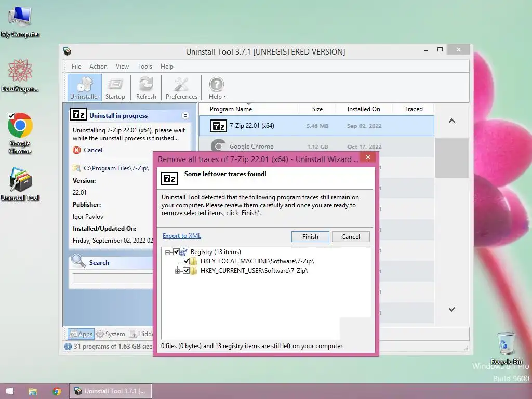This screenshot has height=399, width=532.
Task: Open Preferences from the toolbar
Action: tap(181, 87)
